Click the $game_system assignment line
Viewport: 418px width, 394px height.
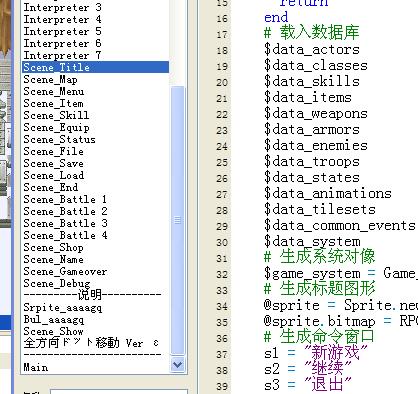coord(341,274)
